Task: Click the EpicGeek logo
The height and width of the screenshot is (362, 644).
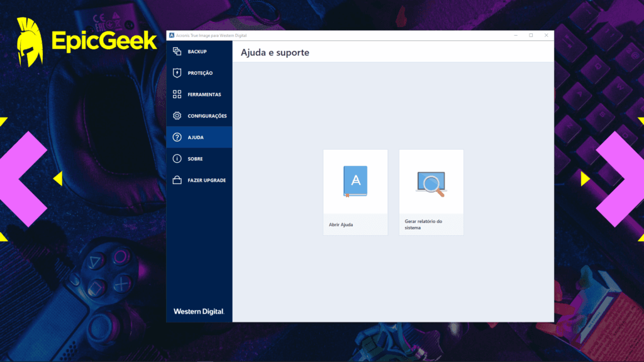Action: [87, 41]
